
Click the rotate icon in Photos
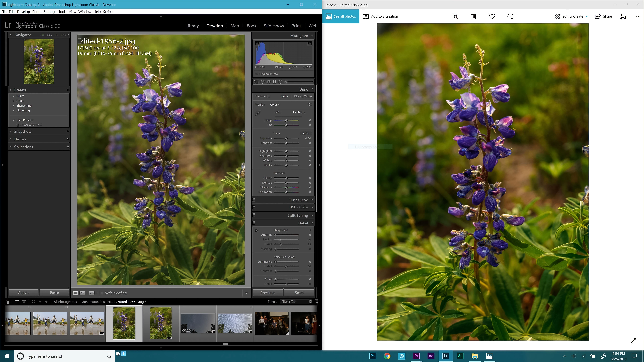(510, 16)
